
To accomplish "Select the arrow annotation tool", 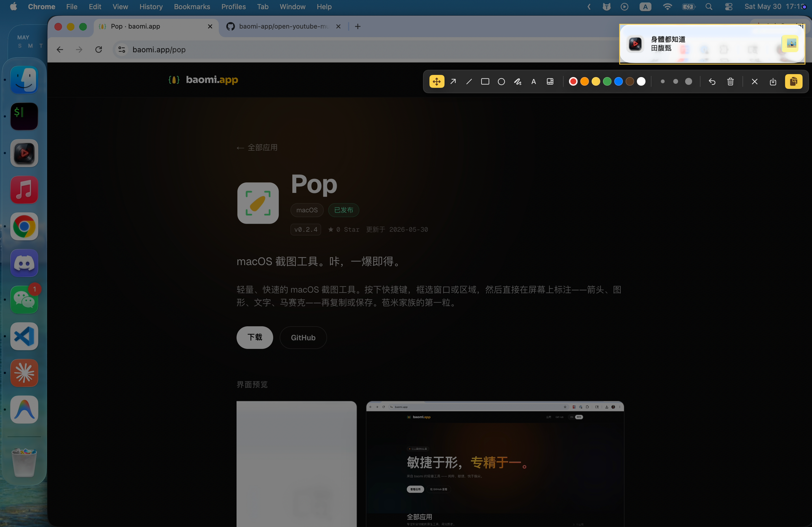I will (453, 82).
